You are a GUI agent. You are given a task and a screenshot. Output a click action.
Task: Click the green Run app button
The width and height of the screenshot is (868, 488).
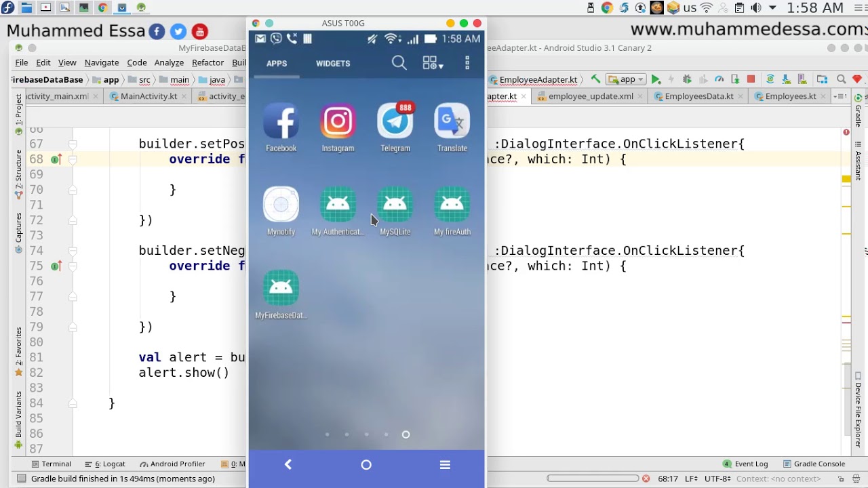[x=656, y=79]
